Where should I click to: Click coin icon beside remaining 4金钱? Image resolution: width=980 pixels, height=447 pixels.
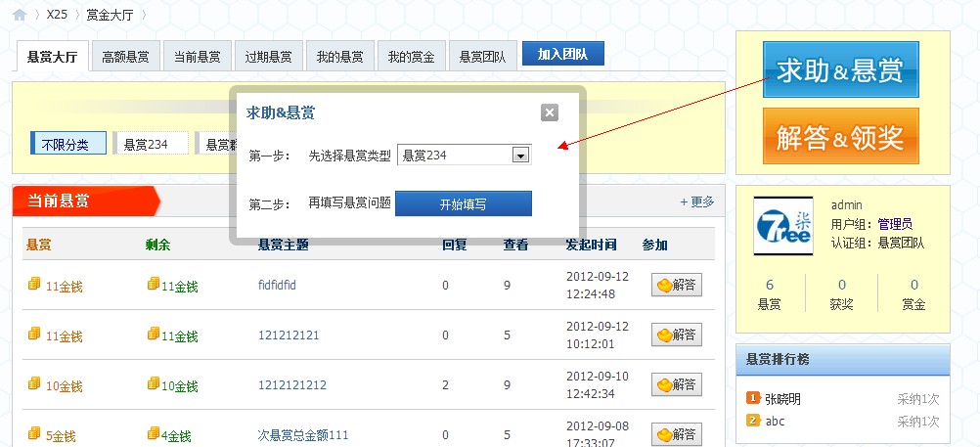tap(154, 432)
